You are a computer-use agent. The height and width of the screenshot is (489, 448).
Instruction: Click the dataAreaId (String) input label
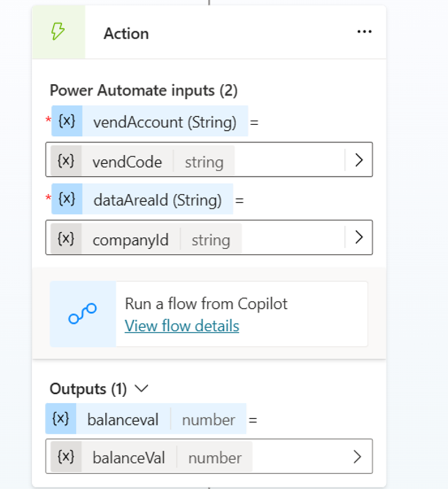coord(157,199)
